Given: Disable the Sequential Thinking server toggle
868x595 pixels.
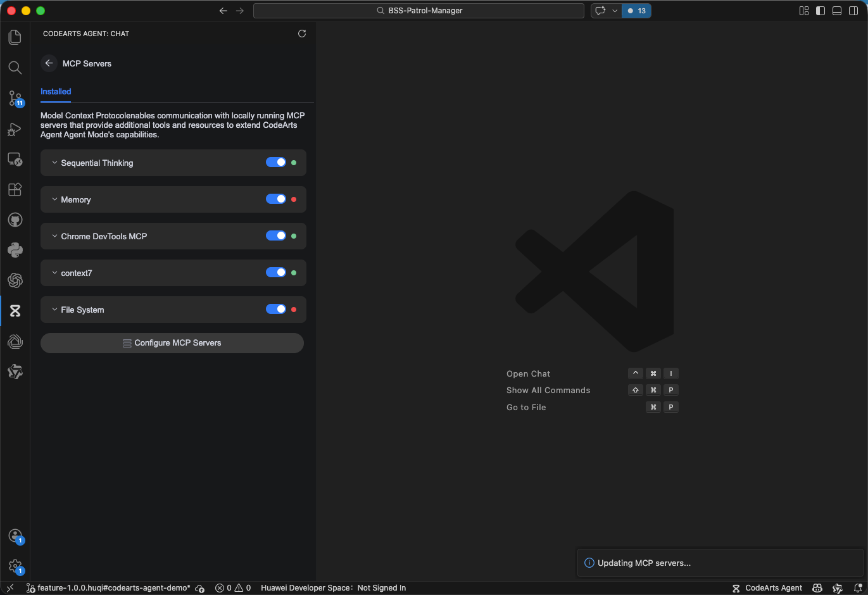Looking at the screenshot, I should 276,163.
